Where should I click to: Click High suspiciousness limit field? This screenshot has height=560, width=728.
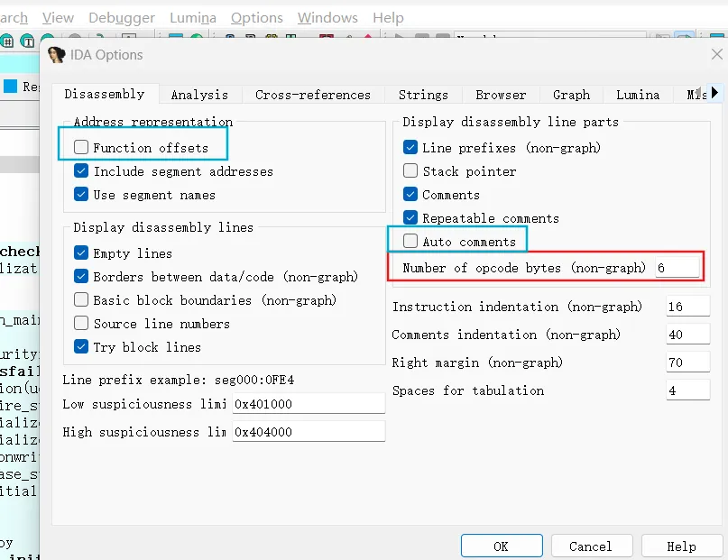[x=309, y=431]
